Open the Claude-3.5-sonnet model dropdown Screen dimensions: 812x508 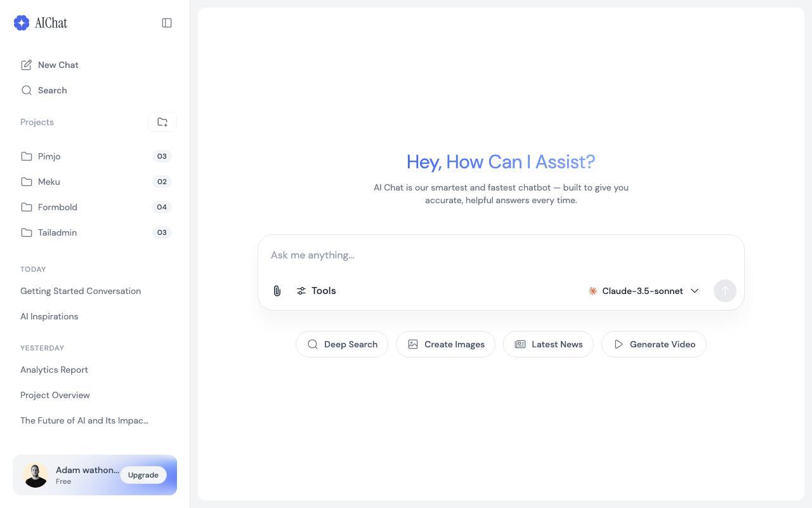(x=643, y=291)
